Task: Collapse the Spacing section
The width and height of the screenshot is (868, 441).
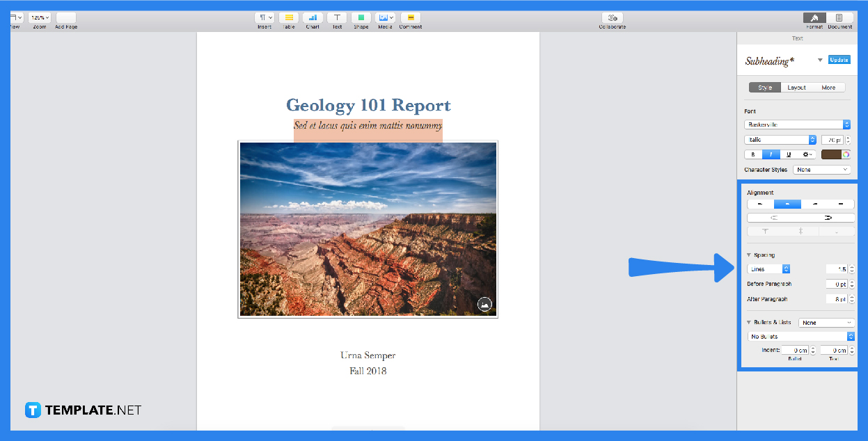Action: [748, 255]
